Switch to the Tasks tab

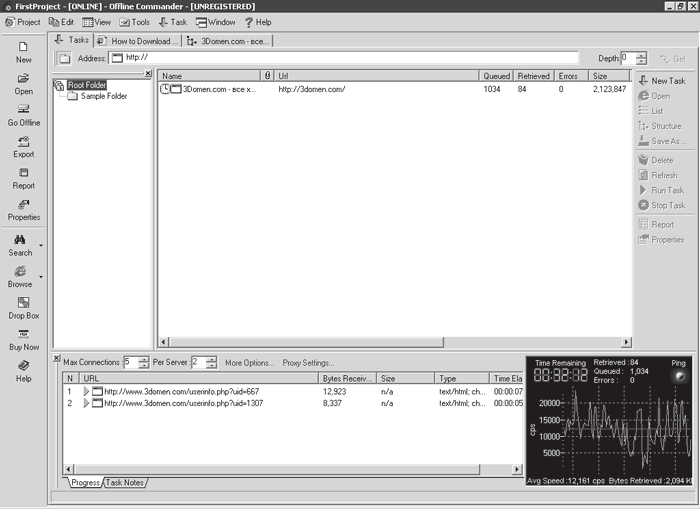click(x=71, y=40)
